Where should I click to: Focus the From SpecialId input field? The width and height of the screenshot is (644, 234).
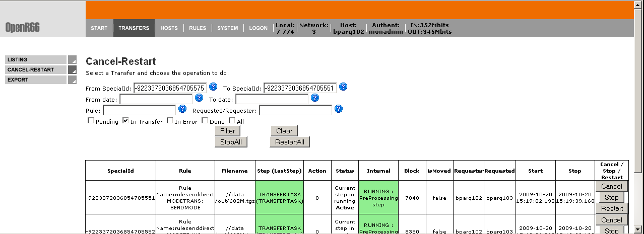pyautogui.click(x=170, y=88)
